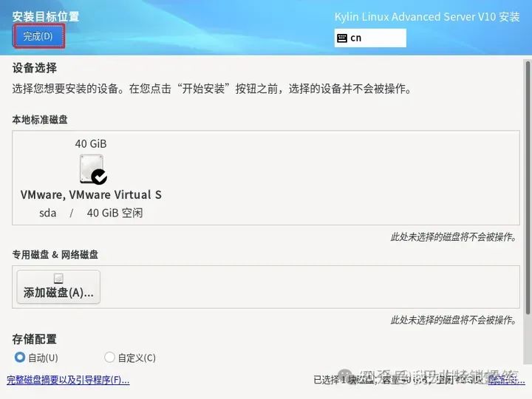This screenshot has height=399, width=532.
Task: Select the 自定义(C) custom storage radio button
Action: click(109, 358)
